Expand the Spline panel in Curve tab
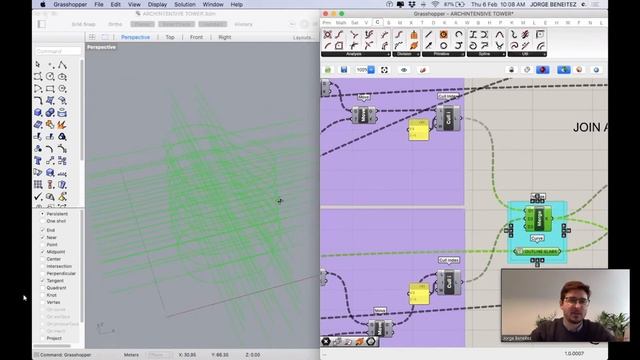Viewport: 640px width, 360px height. (486, 54)
